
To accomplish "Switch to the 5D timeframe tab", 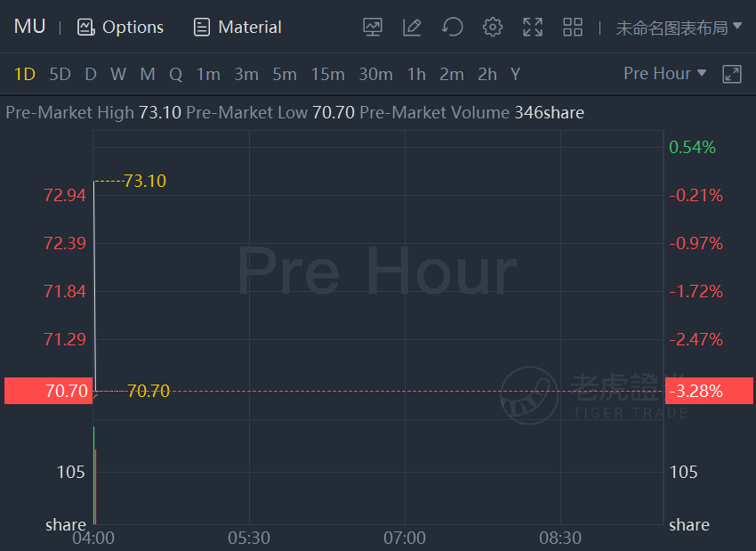I will (60, 74).
